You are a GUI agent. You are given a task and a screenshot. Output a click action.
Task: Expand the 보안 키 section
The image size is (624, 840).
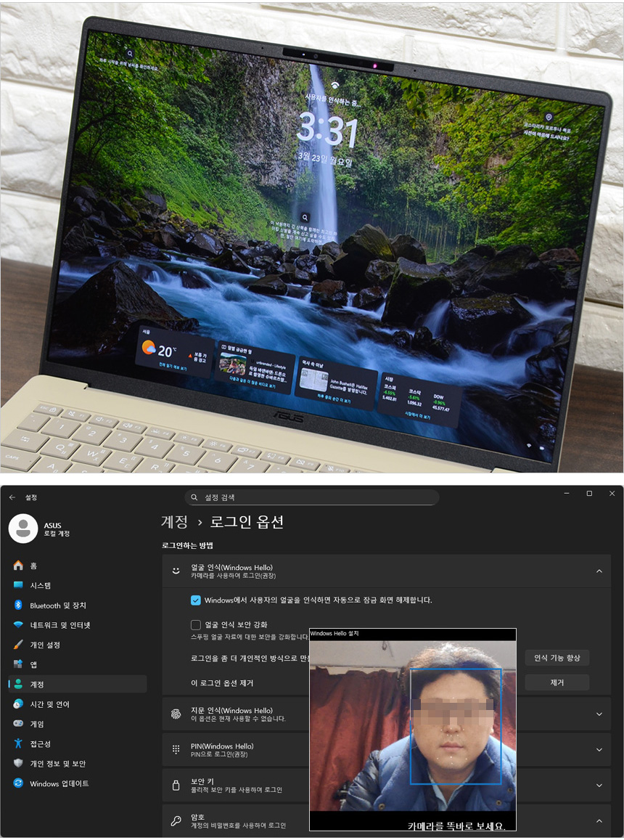(x=599, y=786)
